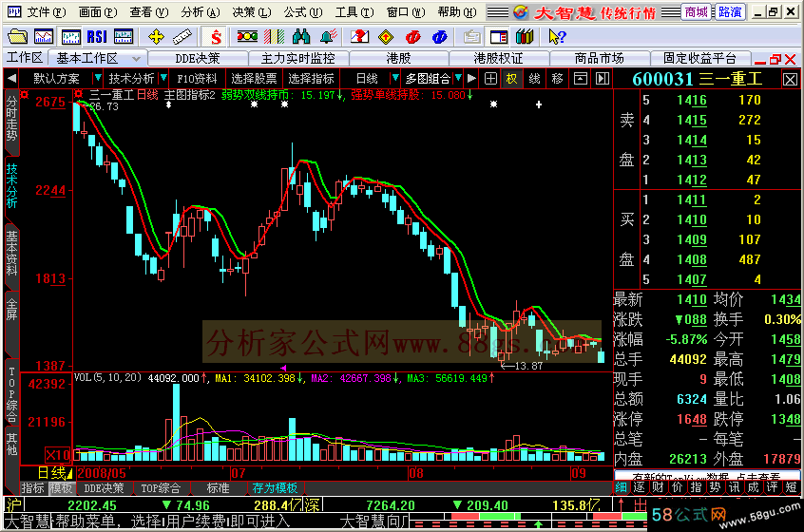Click the window layout toolbar icon
The width and height of the screenshot is (804, 532).
(x=498, y=37)
